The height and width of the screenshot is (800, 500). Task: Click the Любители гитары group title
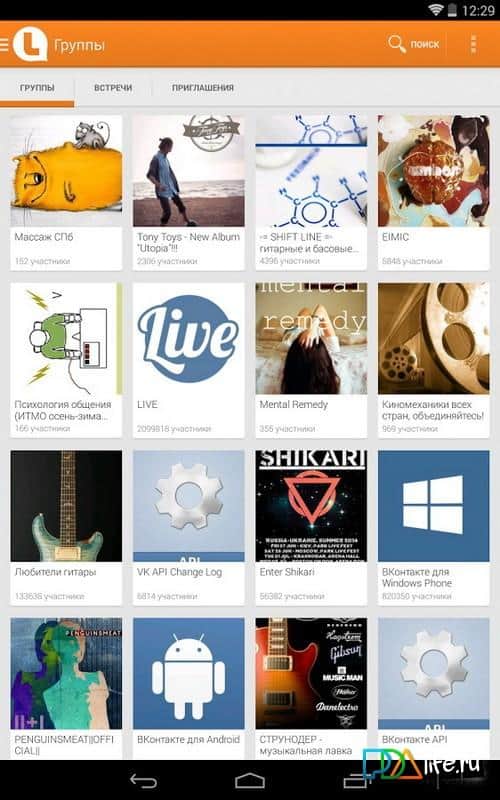click(55, 572)
